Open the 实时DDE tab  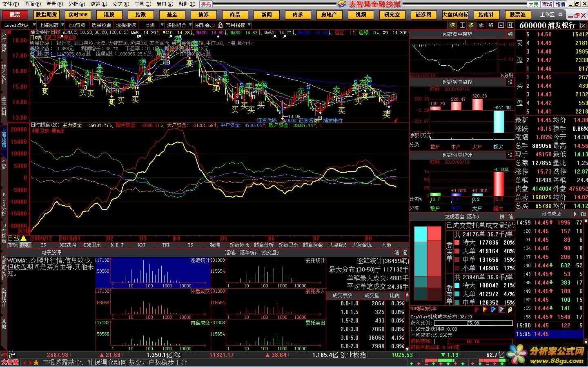[x=78, y=15]
